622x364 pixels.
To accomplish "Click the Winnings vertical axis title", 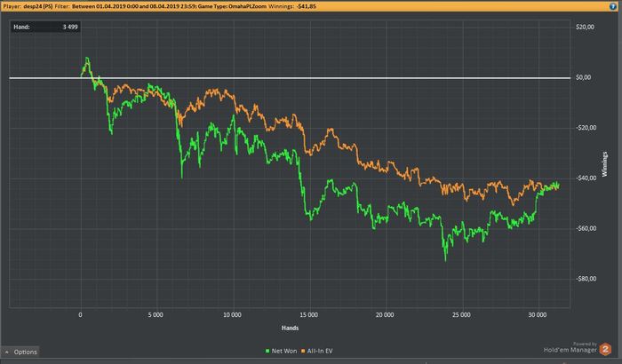I will click(x=604, y=163).
